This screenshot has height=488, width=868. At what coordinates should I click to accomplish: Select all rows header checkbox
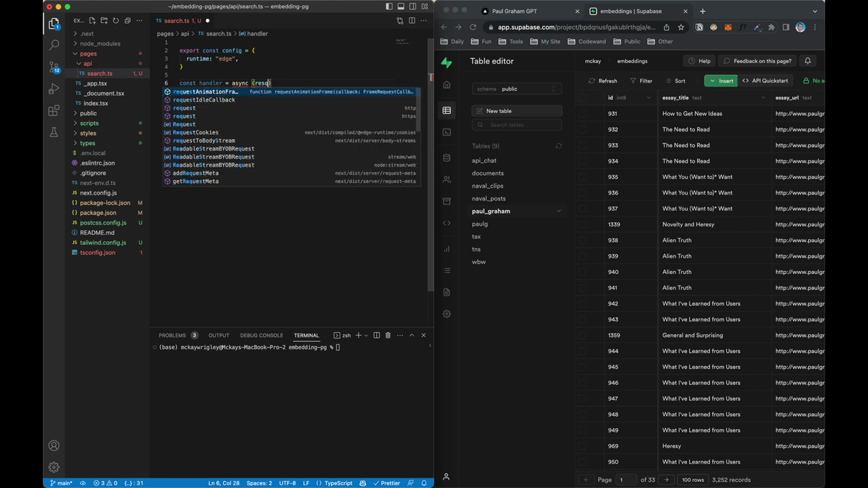coord(583,98)
